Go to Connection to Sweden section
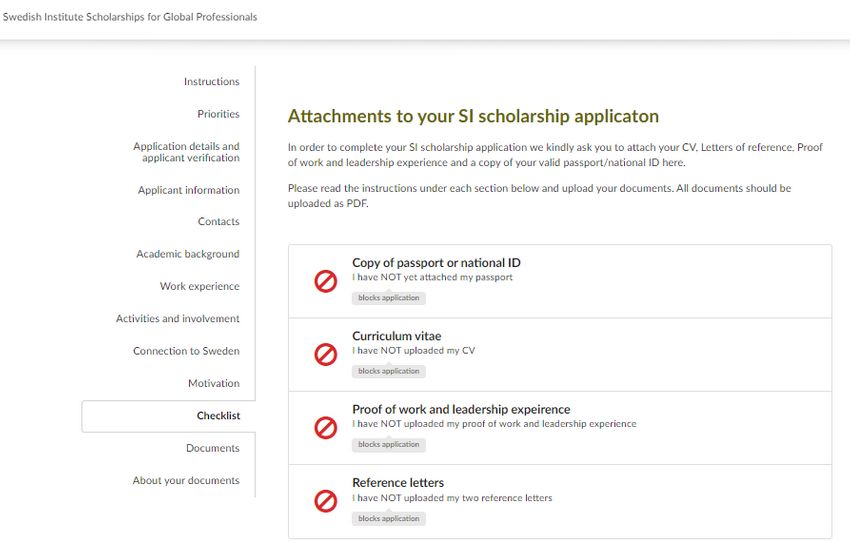 (186, 351)
